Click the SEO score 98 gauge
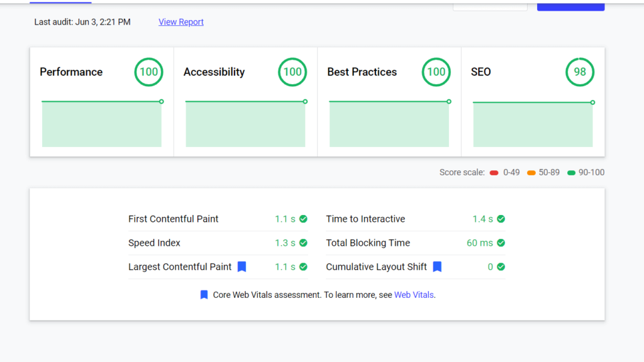 [580, 72]
